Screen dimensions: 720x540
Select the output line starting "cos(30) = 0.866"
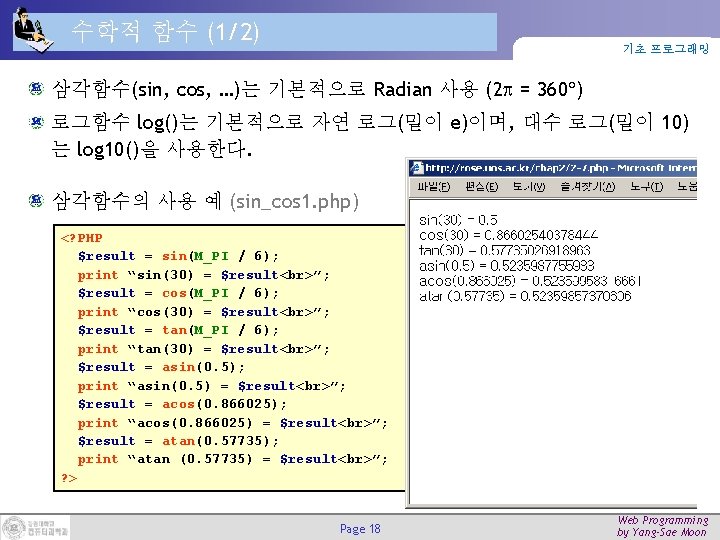(508, 235)
